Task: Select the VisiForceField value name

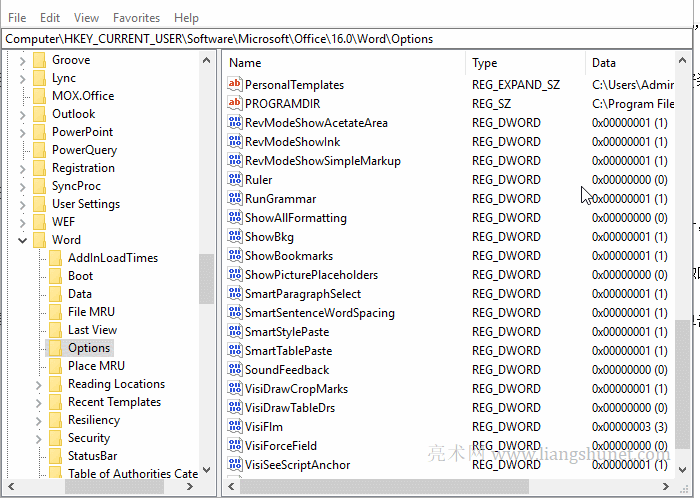Action: (281, 446)
